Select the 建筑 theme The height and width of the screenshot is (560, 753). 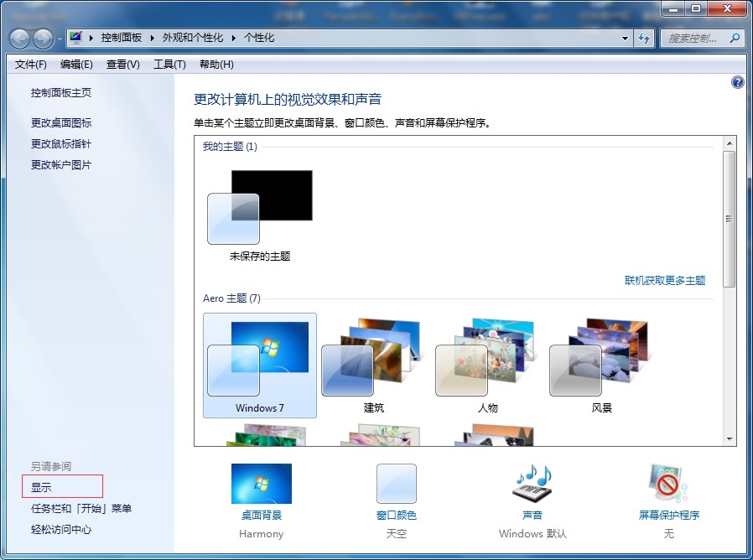click(373, 366)
